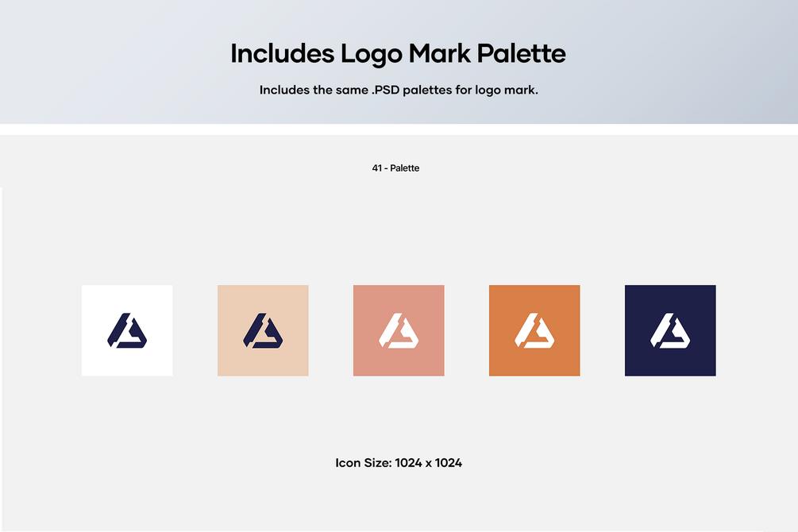Click the word "Palette" in the "41 - Palette" label

click(405, 168)
